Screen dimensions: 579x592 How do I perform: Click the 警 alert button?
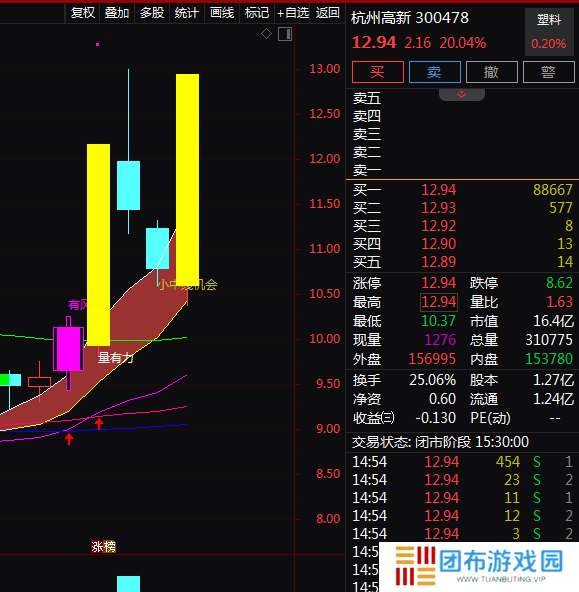549,72
